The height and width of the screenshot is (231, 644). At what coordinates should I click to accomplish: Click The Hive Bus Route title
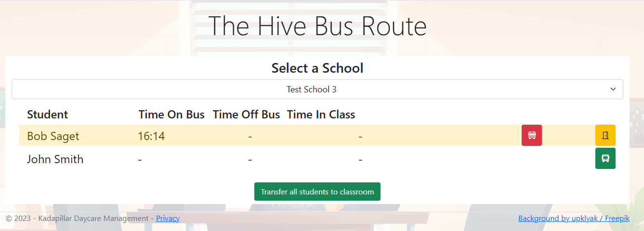point(317,26)
